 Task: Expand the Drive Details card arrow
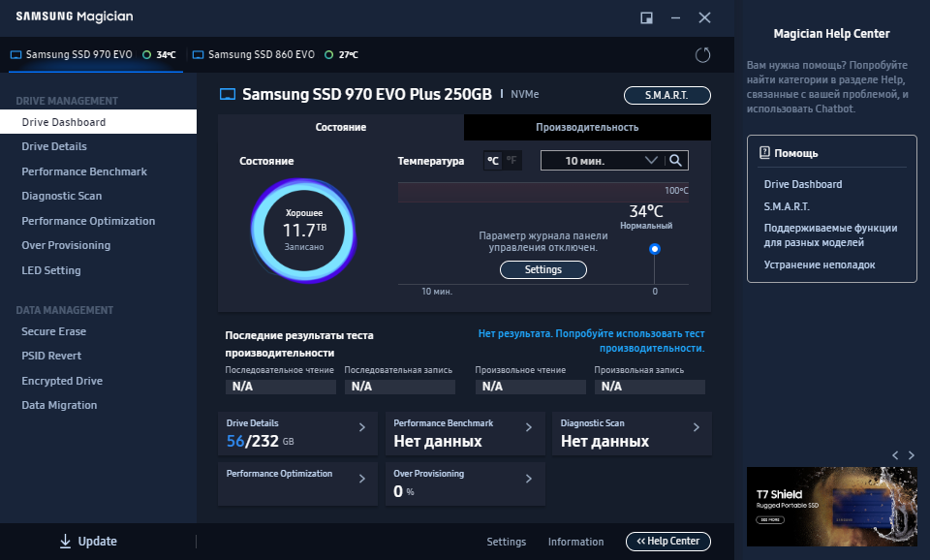(362, 427)
